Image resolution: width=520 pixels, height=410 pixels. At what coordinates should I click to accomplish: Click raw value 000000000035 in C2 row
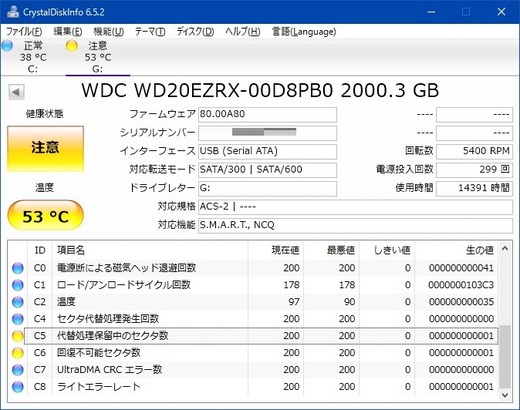pyautogui.click(x=461, y=302)
